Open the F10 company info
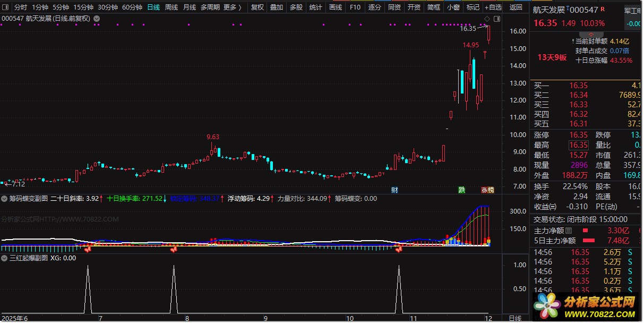The width and height of the screenshot is (644, 323). coord(355,7)
